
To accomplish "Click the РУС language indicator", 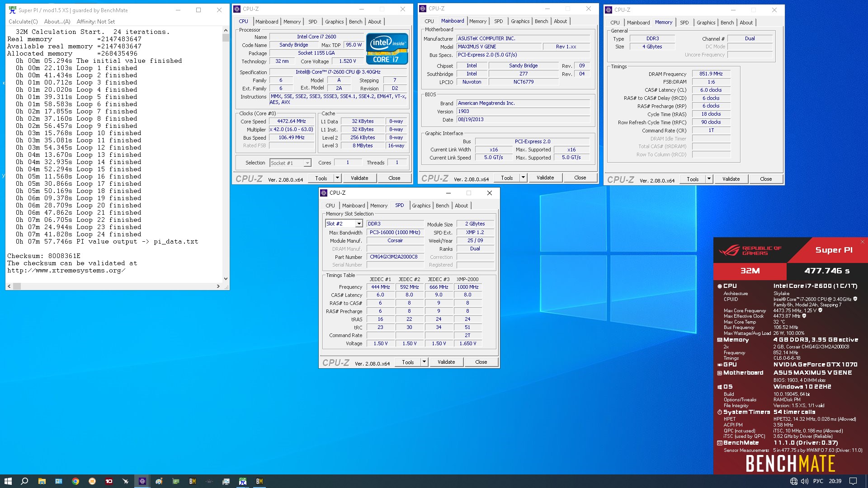I will pos(818,481).
